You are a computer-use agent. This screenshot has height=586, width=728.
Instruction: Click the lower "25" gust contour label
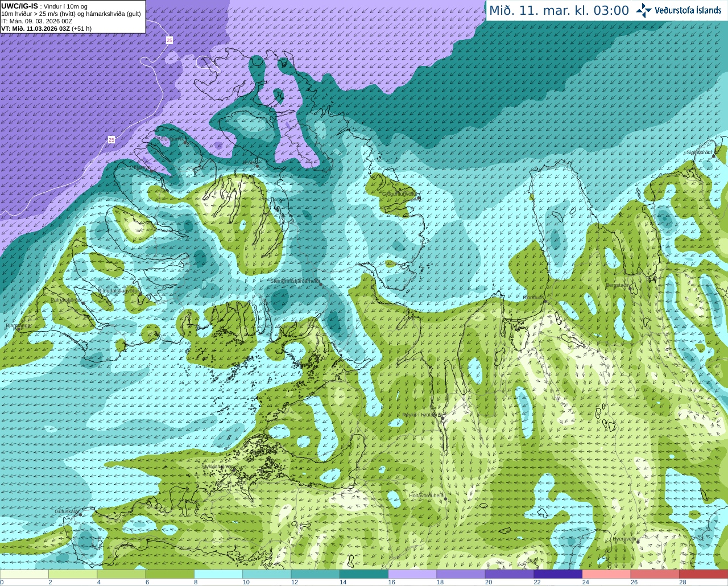click(x=111, y=139)
